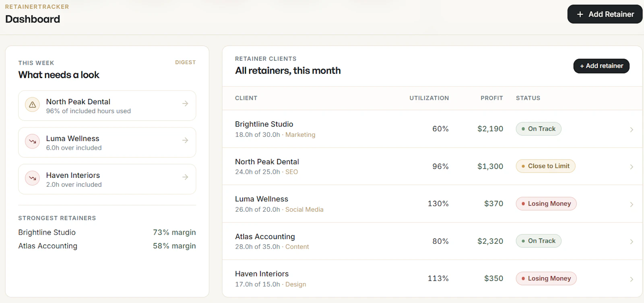
Task: Click the UTILIZATION column header
Action: click(429, 98)
